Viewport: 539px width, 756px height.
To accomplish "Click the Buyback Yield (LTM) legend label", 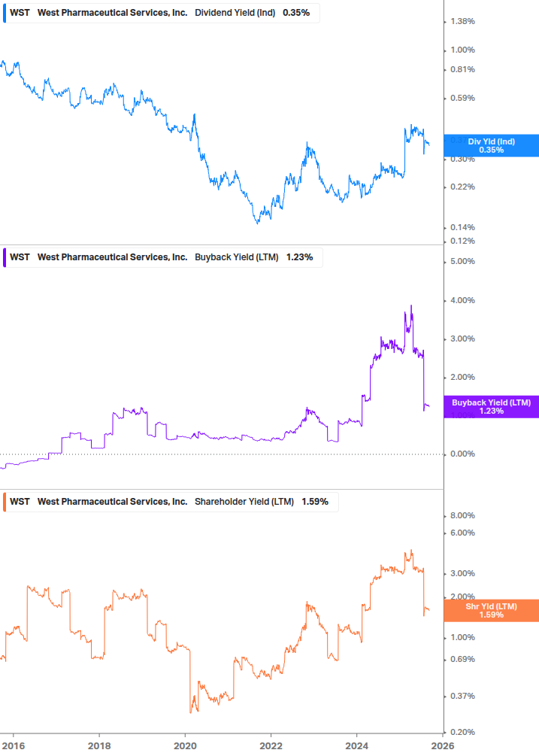I will 237,257.
